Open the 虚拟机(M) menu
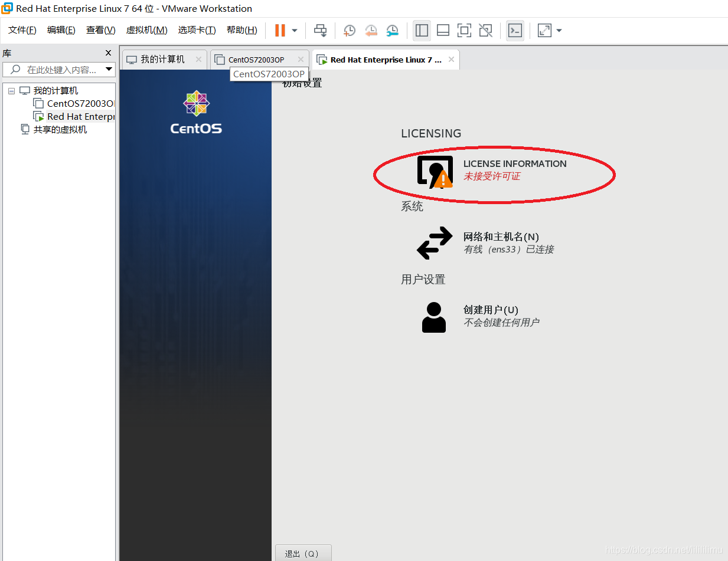 coord(146,30)
